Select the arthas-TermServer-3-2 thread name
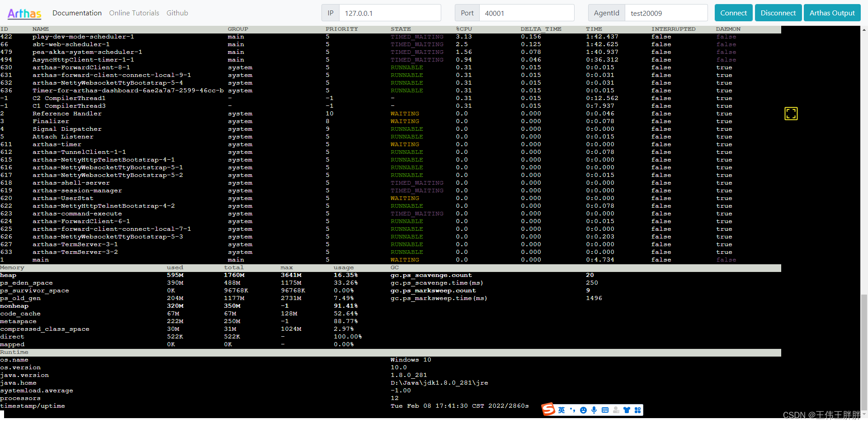The width and height of the screenshot is (868, 424). 75,252
